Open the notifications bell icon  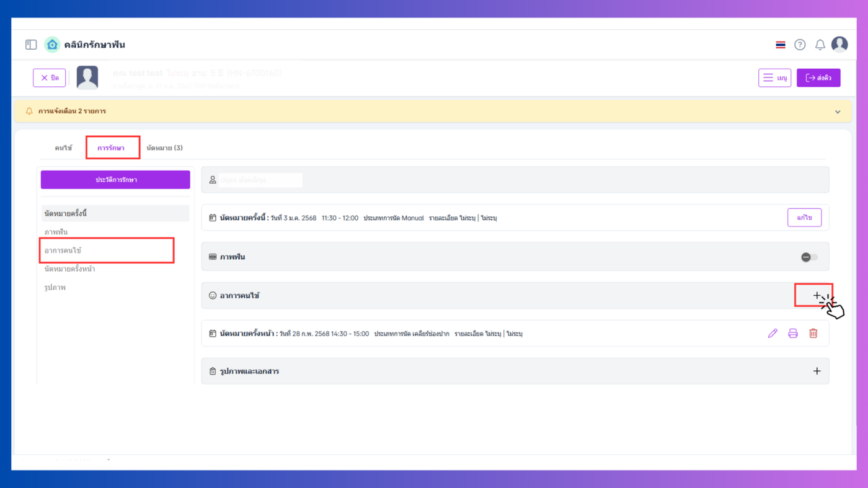click(820, 45)
